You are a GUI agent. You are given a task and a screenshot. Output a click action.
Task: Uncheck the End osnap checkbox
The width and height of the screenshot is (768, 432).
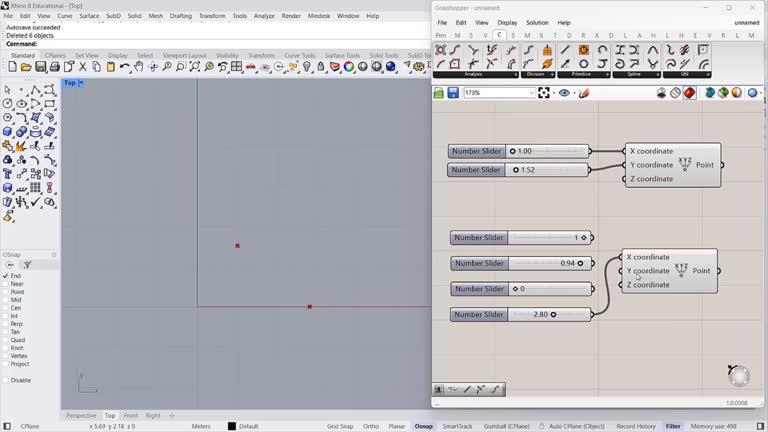pyautogui.click(x=5, y=276)
